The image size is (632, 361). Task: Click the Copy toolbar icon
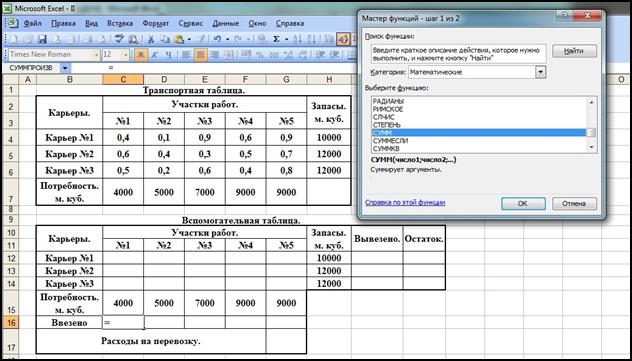point(164,39)
